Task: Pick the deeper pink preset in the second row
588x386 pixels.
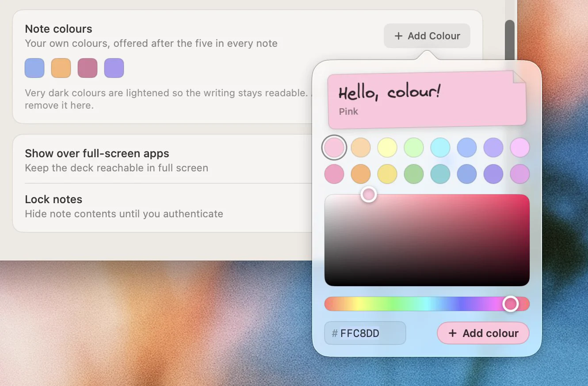Action: [334, 174]
